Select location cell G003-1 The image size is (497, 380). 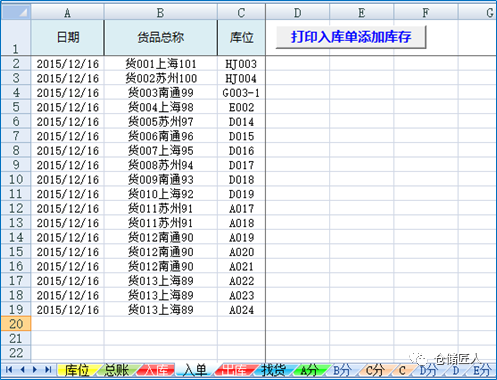(241, 93)
